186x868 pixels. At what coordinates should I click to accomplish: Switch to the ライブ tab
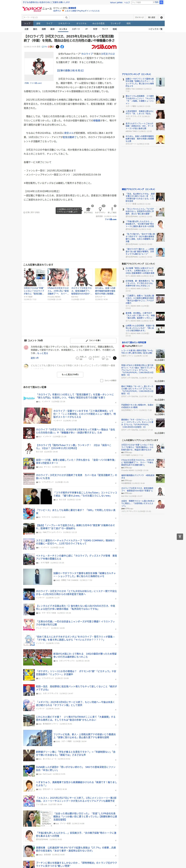coord(49,23)
